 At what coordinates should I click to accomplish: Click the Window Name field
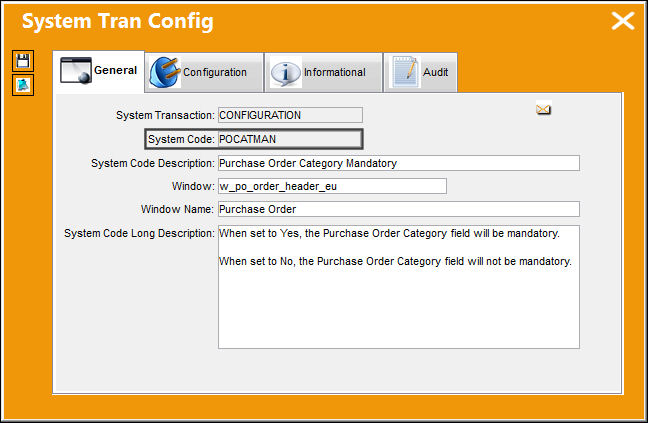pyautogui.click(x=399, y=209)
